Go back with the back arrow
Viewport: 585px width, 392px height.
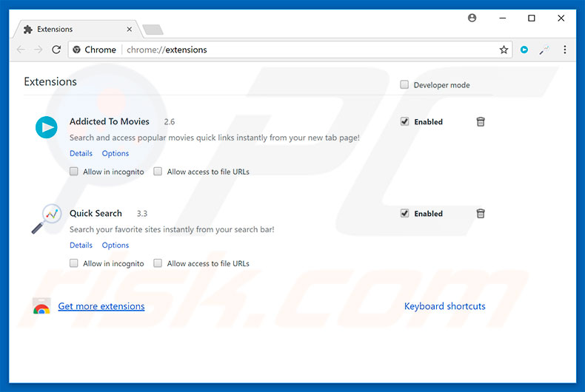21,50
